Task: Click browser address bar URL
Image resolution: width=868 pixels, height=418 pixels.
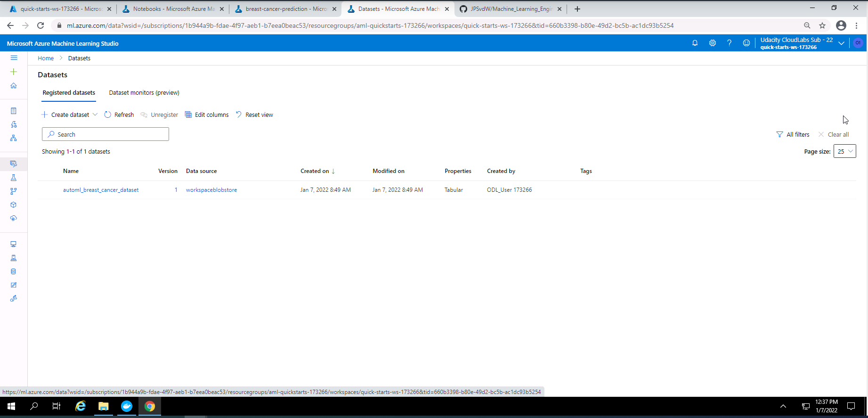Action: click(x=370, y=25)
